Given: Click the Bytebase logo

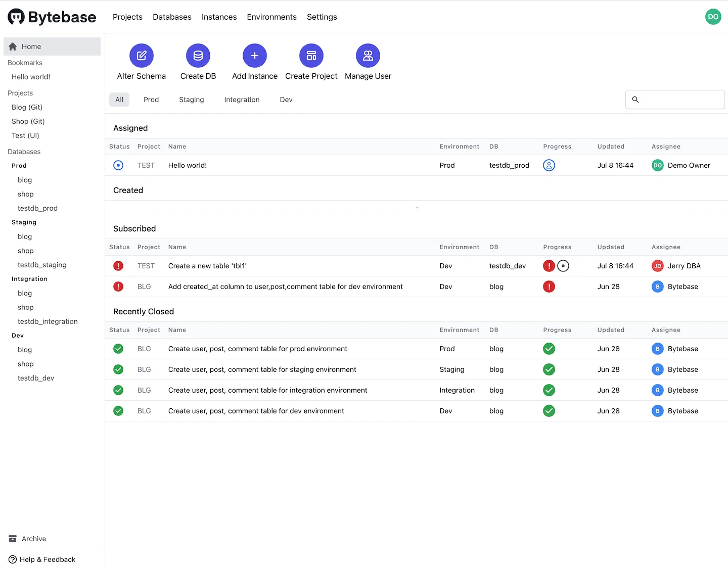Looking at the screenshot, I should click(52, 17).
